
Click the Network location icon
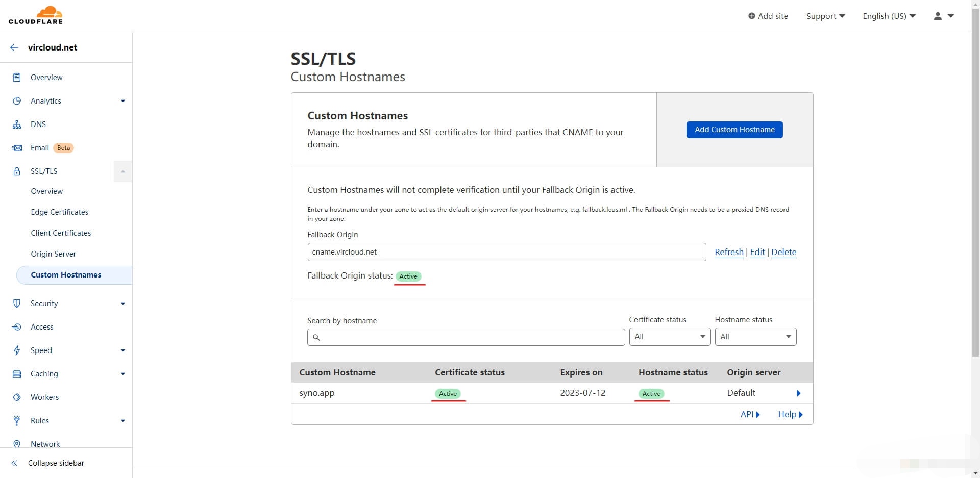[17, 444]
